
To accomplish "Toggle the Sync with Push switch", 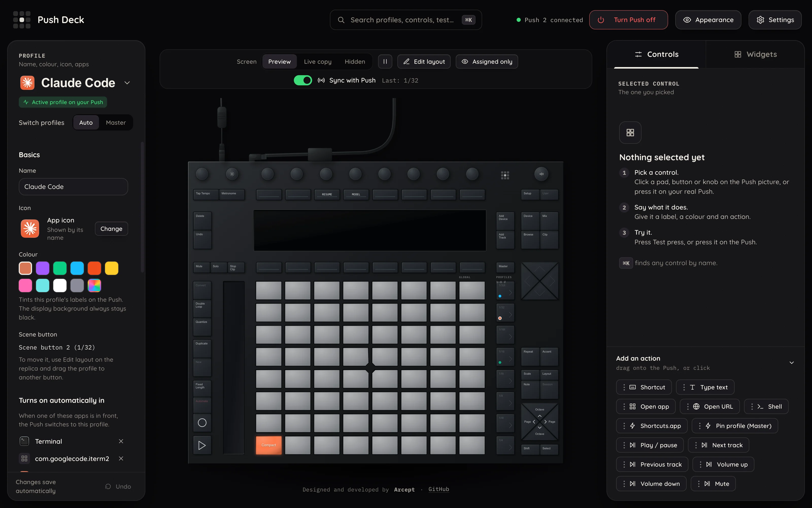I will 303,80.
